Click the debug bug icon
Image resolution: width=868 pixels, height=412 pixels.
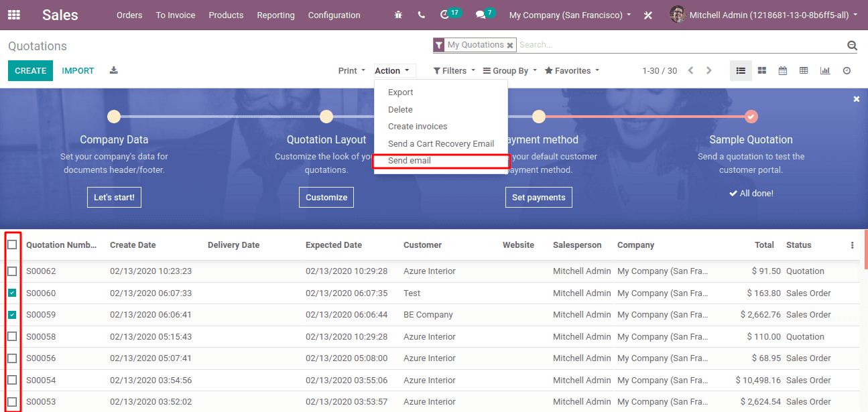399,15
